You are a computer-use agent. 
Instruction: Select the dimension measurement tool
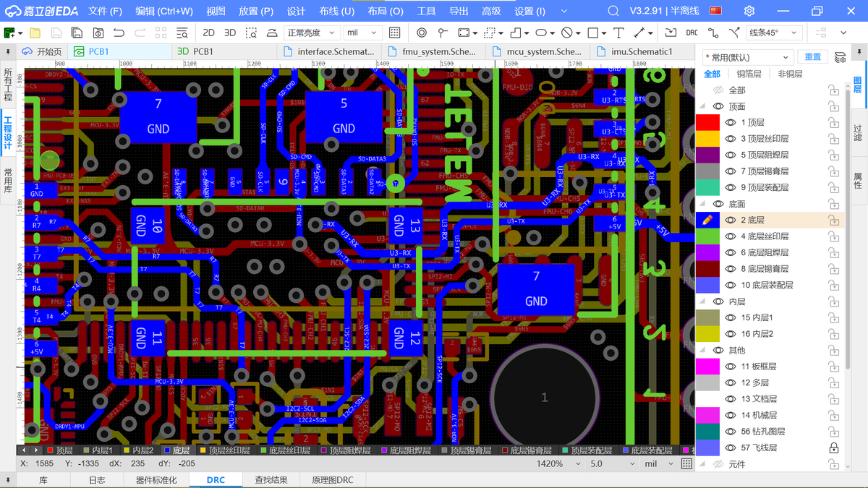(x=639, y=33)
